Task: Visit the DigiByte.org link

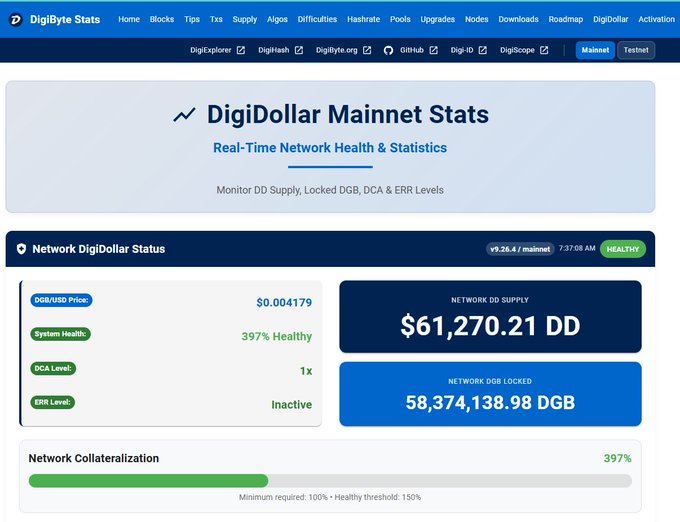Action: click(337, 50)
